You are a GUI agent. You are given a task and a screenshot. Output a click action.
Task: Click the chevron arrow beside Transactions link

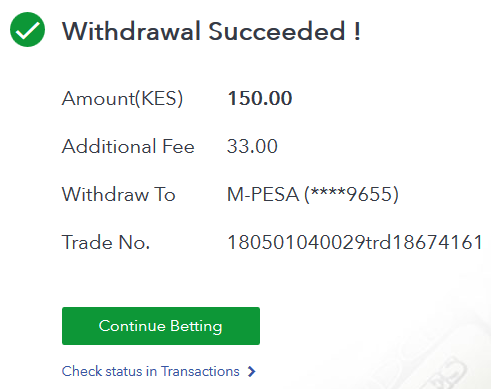pos(252,371)
